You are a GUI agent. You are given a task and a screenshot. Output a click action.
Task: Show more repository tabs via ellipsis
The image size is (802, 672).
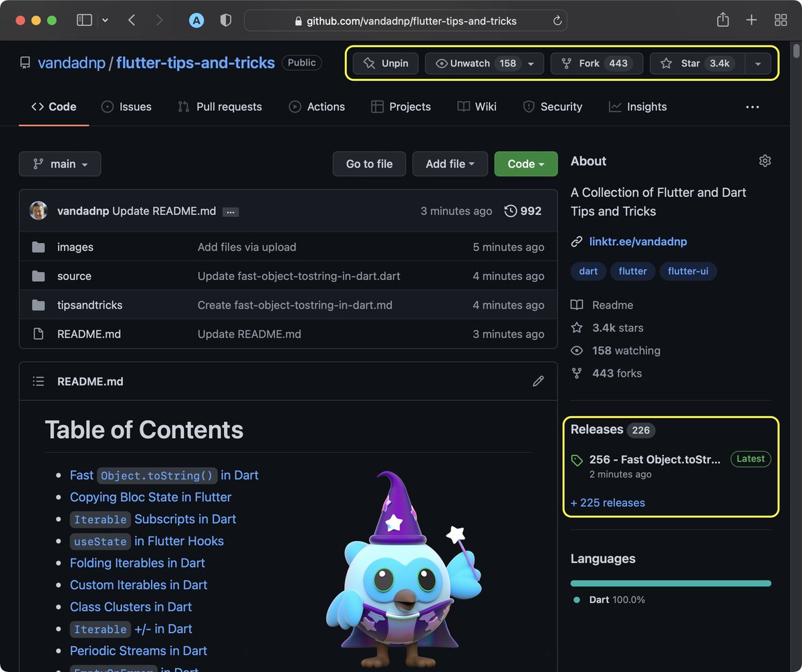753,107
